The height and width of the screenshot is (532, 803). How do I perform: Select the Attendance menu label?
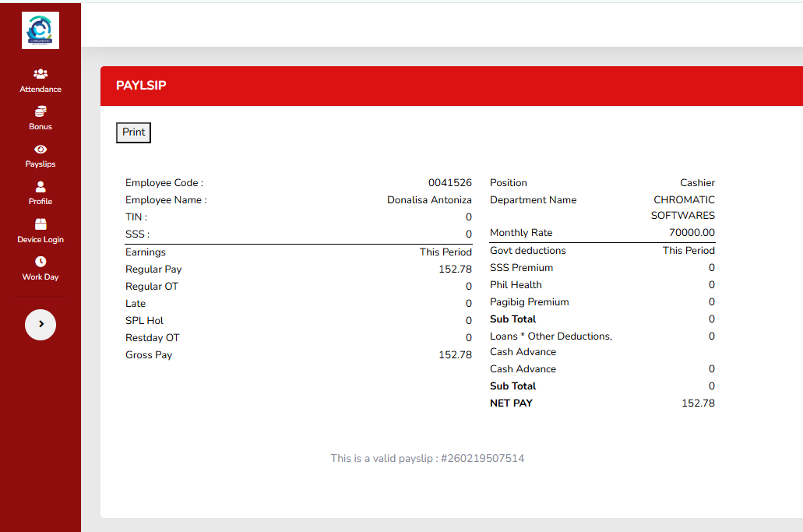point(41,89)
